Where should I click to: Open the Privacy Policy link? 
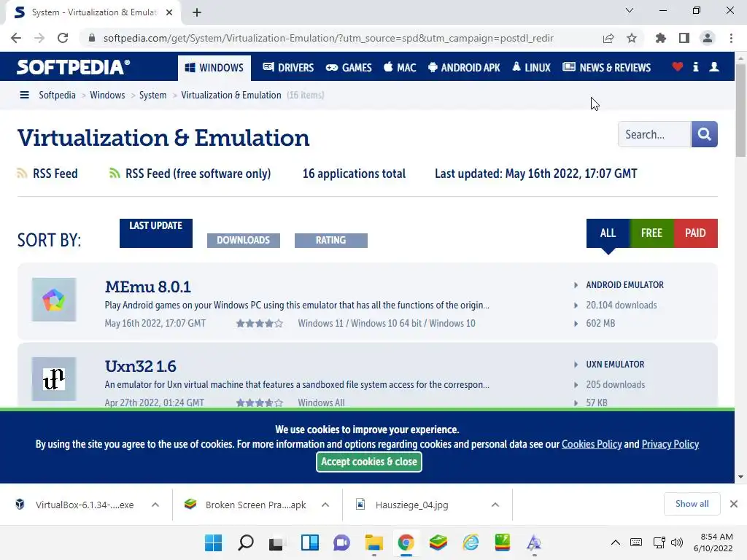coord(670,444)
